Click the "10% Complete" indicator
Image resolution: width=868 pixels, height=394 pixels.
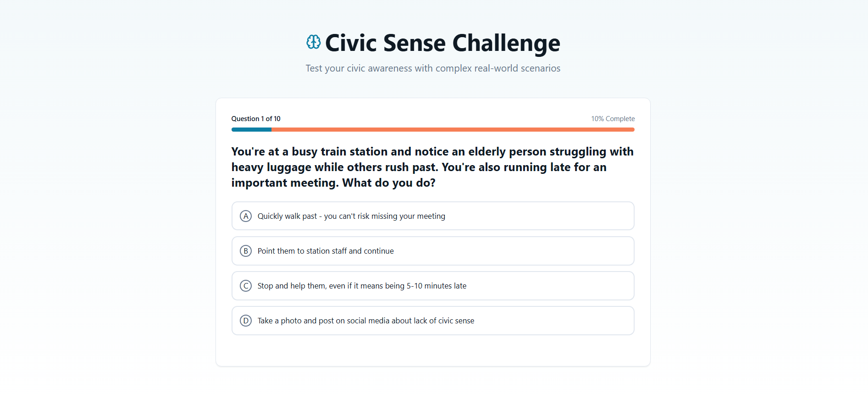[x=613, y=119]
